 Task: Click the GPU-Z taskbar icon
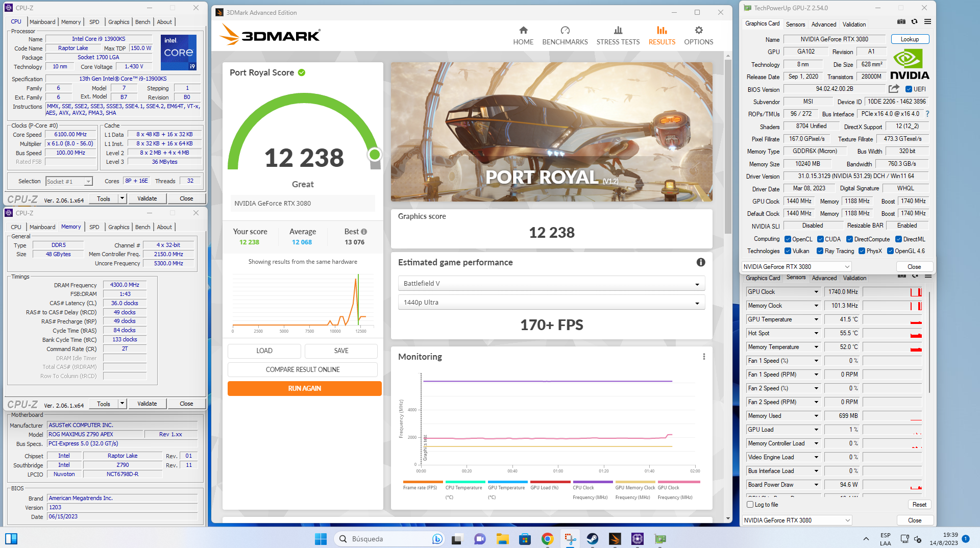click(x=660, y=539)
